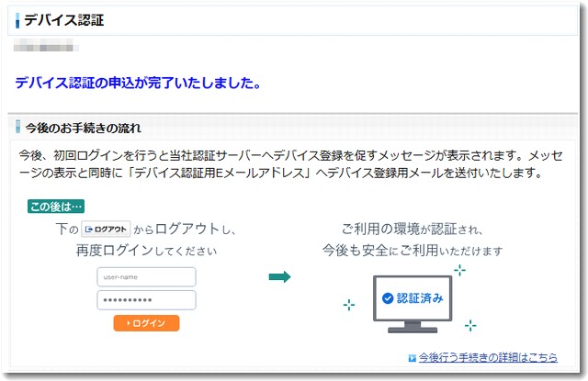Image resolution: width=588 pixels, height=381 pixels.
Task: Click the masked password input field
Action: point(146,299)
